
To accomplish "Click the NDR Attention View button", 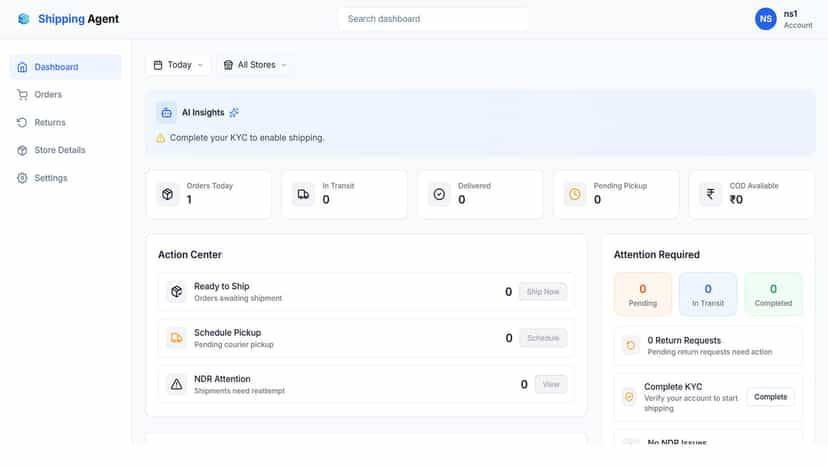I will tap(551, 385).
